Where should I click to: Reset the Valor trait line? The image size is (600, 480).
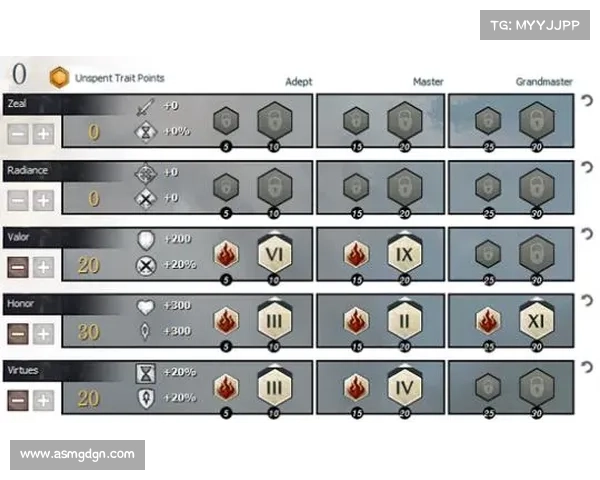pos(586,235)
